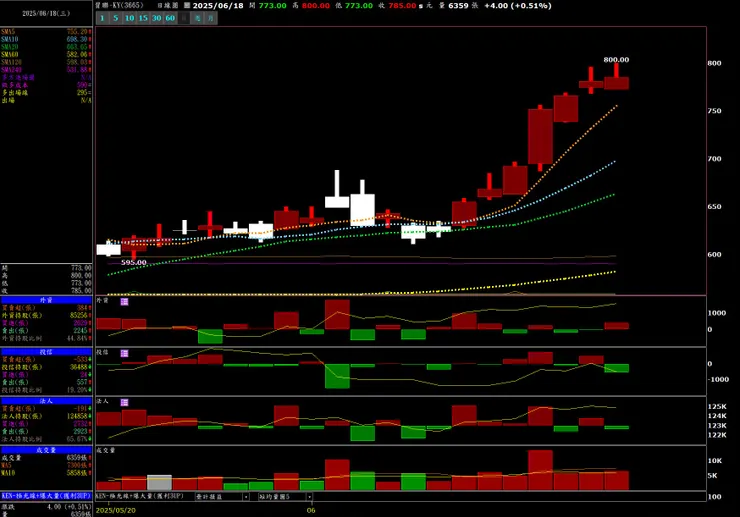The width and height of the screenshot is (740, 517).
Task: Select the daily (日) timeframe button
Action: 184,18
